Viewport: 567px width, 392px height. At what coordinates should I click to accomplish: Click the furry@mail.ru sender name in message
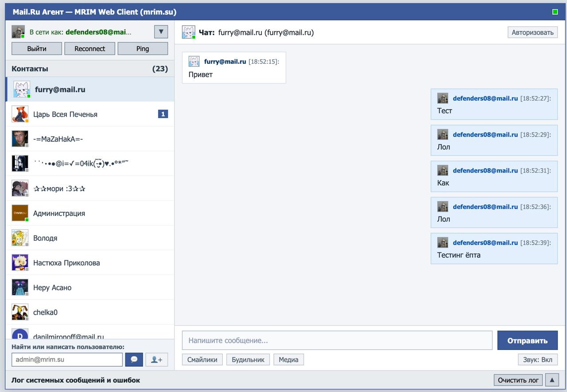pyautogui.click(x=225, y=61)
